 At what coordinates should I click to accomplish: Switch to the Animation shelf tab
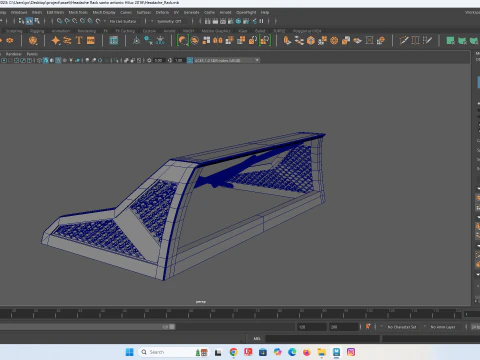point(61,31)
